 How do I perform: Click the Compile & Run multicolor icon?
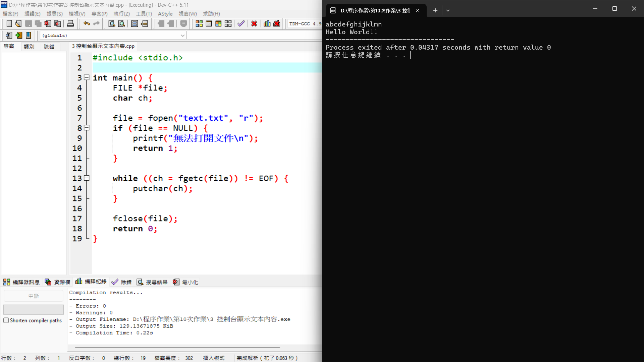pyautogui.click(x=218, y=23)
